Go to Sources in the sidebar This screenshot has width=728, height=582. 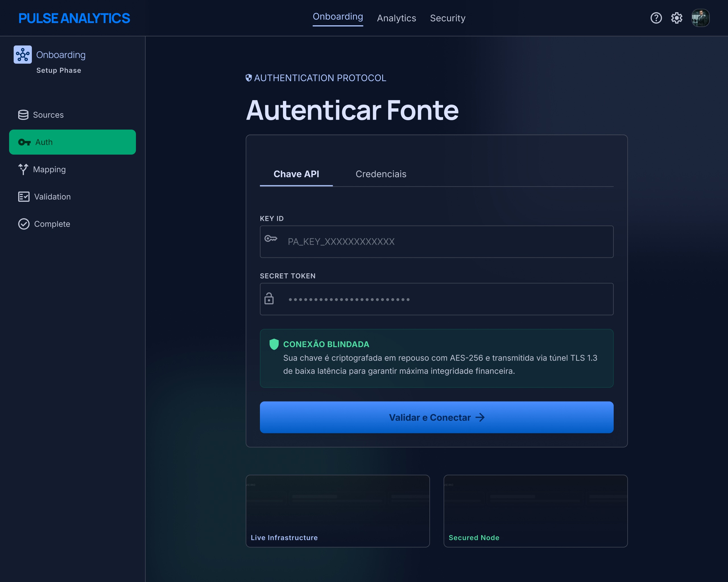[72, 115]
